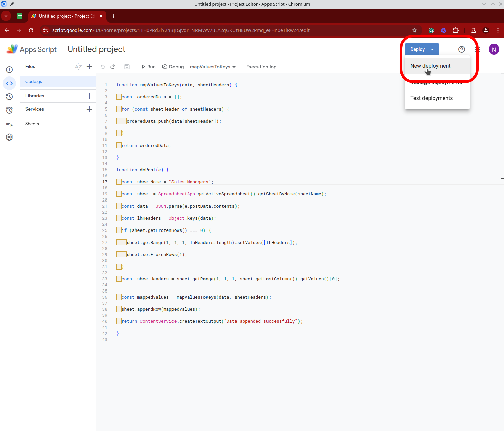This screenshot has width=504, height=431.
Task: Bookmark this page with the star icon
Action: point(414,30)
